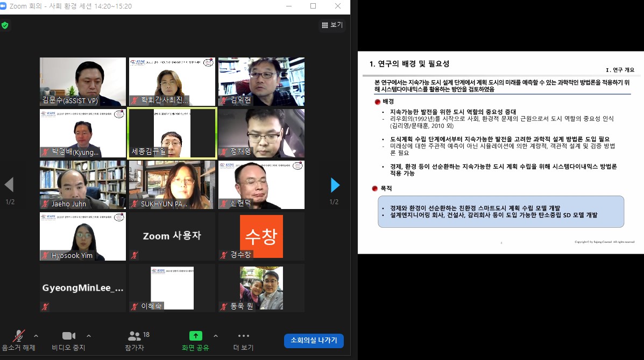Click the 비디오 중지 camera icon
Screen dimensions: 644x360
click(x=68, y=335)
